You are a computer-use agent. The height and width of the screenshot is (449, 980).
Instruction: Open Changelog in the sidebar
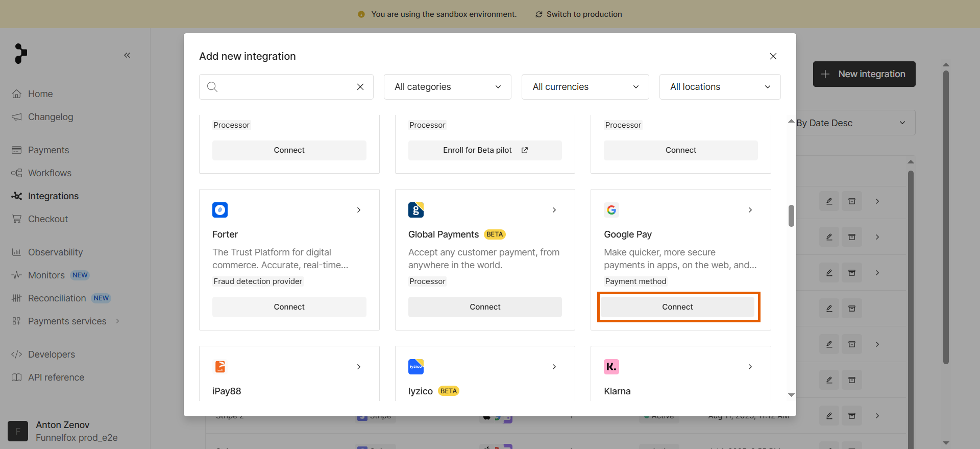(x=51, y=117)
